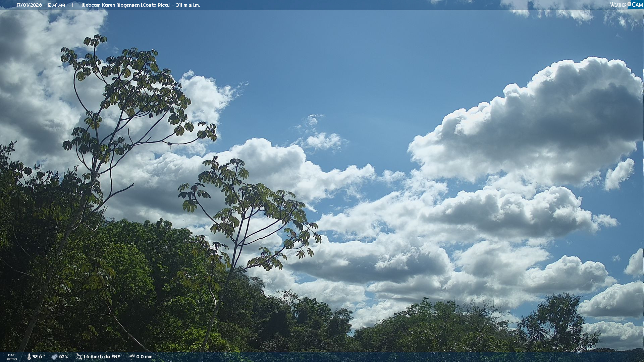The image size is (644, 362).
Task: Click the 0.0 mm rainfall value
Action: 144,357
